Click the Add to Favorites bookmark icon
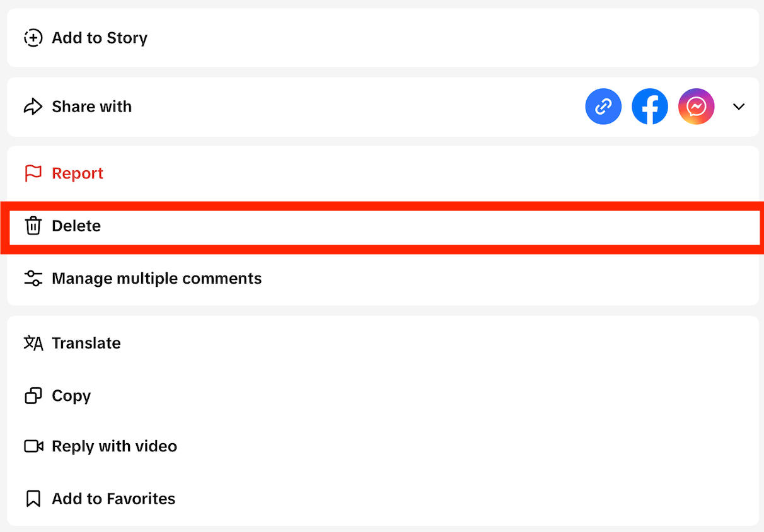764x532 pixels. click(33, 499)
